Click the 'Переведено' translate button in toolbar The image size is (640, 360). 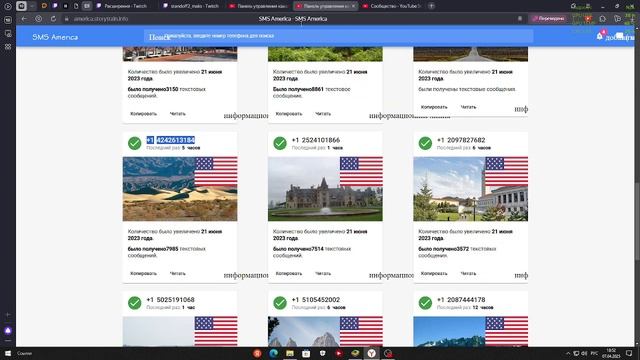coord(549,19)
